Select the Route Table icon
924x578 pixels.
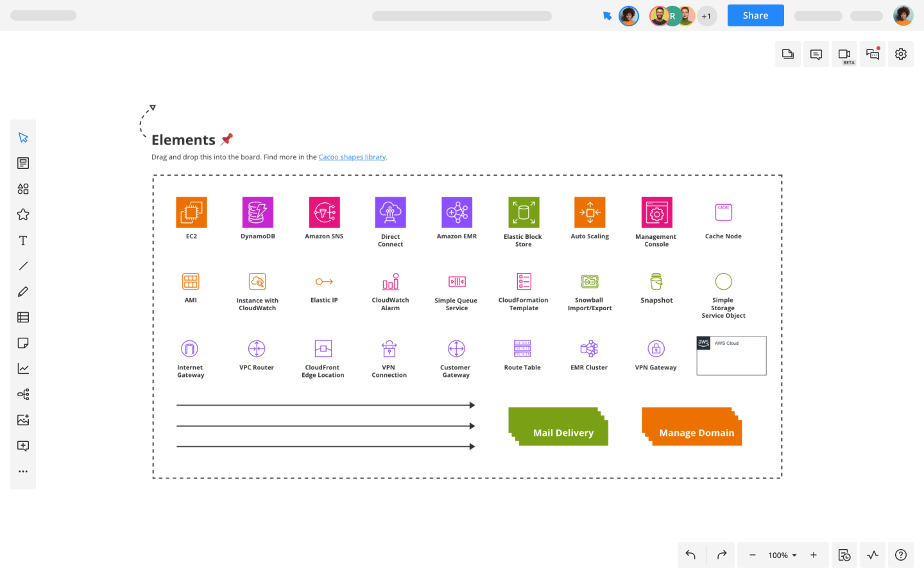(x=522, y=349)
